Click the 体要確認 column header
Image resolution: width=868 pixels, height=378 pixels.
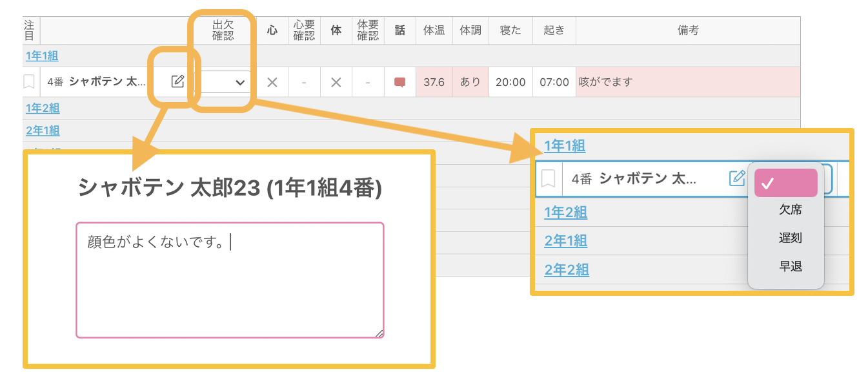(368, 30)
